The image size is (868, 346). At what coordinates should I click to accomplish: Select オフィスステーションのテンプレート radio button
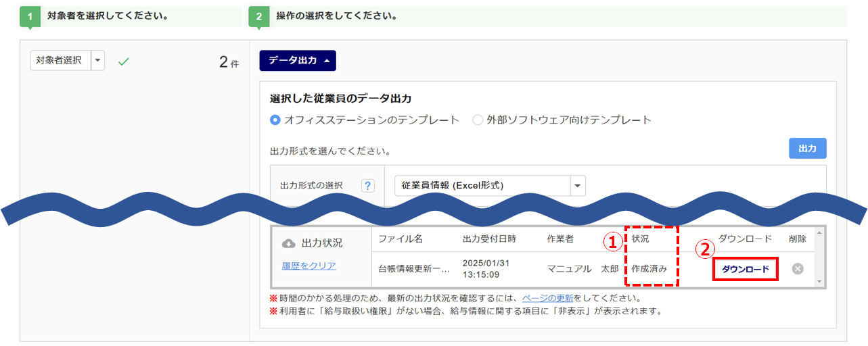(275, 120)
